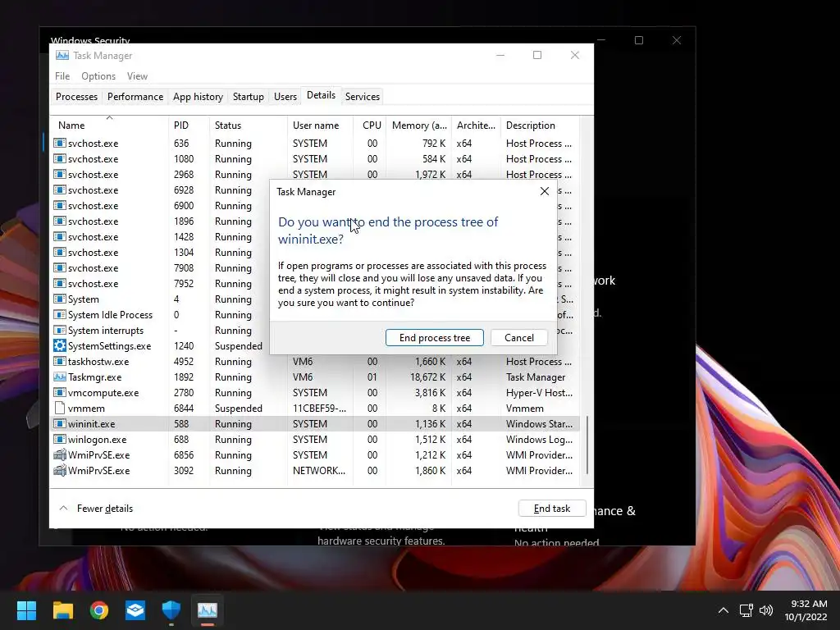Show hidden system tray icons
This screenshot has width=840, height=630.
point(723,609)
